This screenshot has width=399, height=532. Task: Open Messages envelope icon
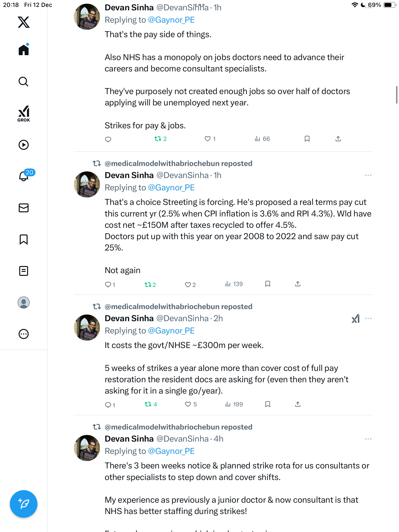(24, 208)
